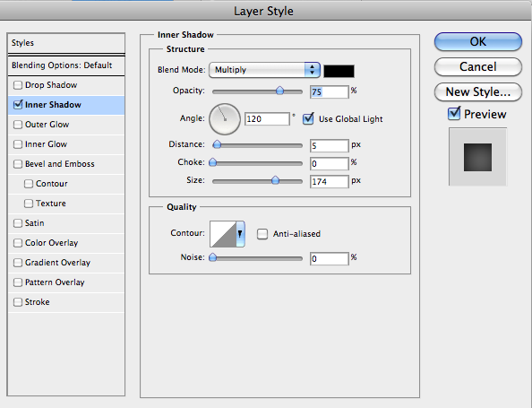The height and width of the screenshot is (408, 532).
Task: Select the Outer Glow label
Action: pyautogui.click(x=47, y=125)
